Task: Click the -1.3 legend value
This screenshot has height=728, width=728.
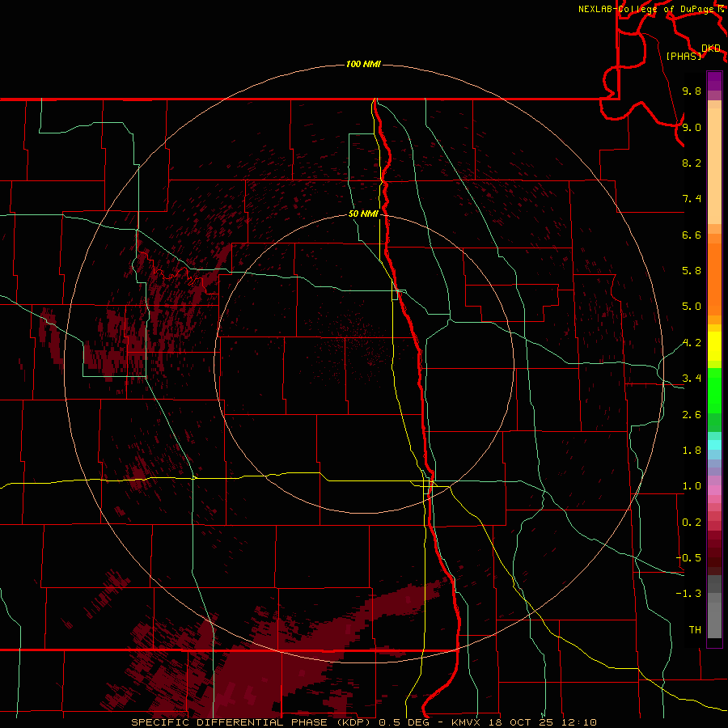Action: coord(688,594)
